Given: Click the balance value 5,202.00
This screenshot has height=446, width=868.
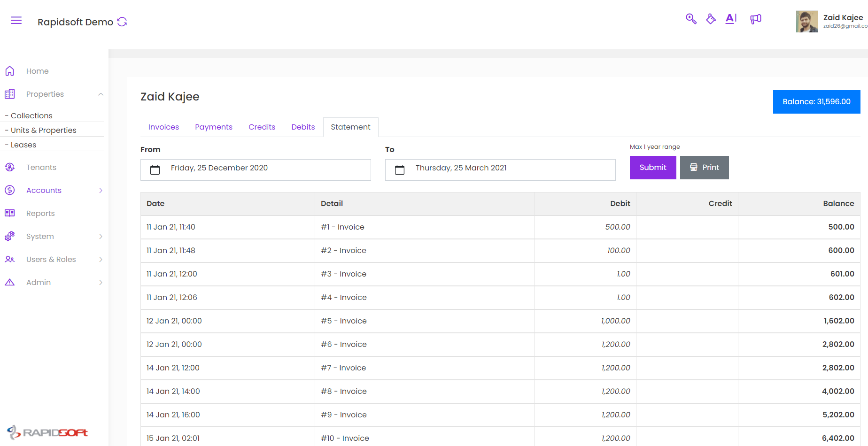Looking at the screenshot, I should tap(838, 415).
